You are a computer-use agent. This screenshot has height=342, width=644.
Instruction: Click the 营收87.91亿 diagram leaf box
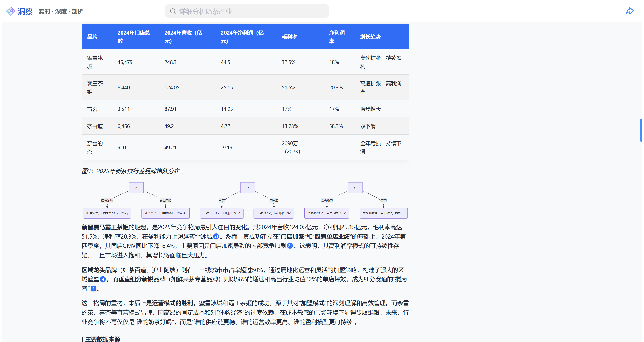tap(222, 213)
